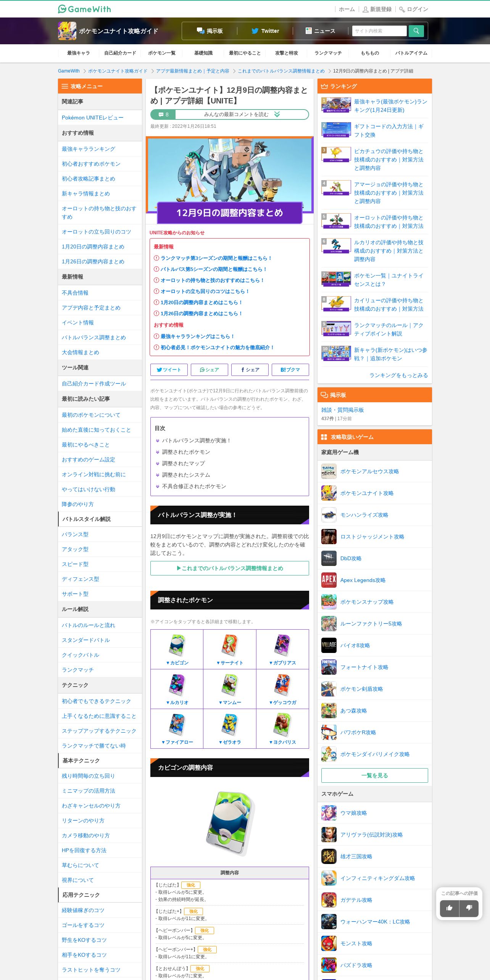The width and height of the screenshot is (490, 980).
Task: Open バトルアイテム navigation menu item
Action: click(411, 53)
